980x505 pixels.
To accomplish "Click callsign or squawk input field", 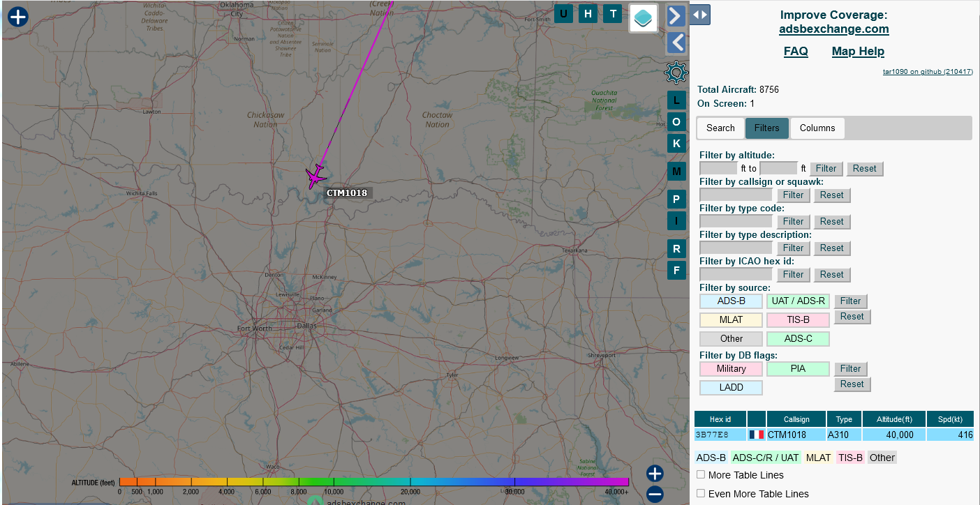I will click(x=736, y=195).
